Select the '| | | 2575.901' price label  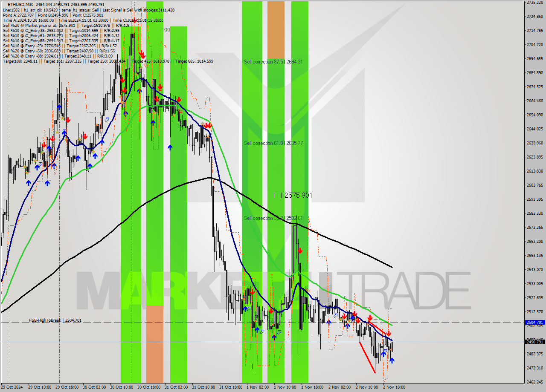pyautogui.click(x=293, y=195)
